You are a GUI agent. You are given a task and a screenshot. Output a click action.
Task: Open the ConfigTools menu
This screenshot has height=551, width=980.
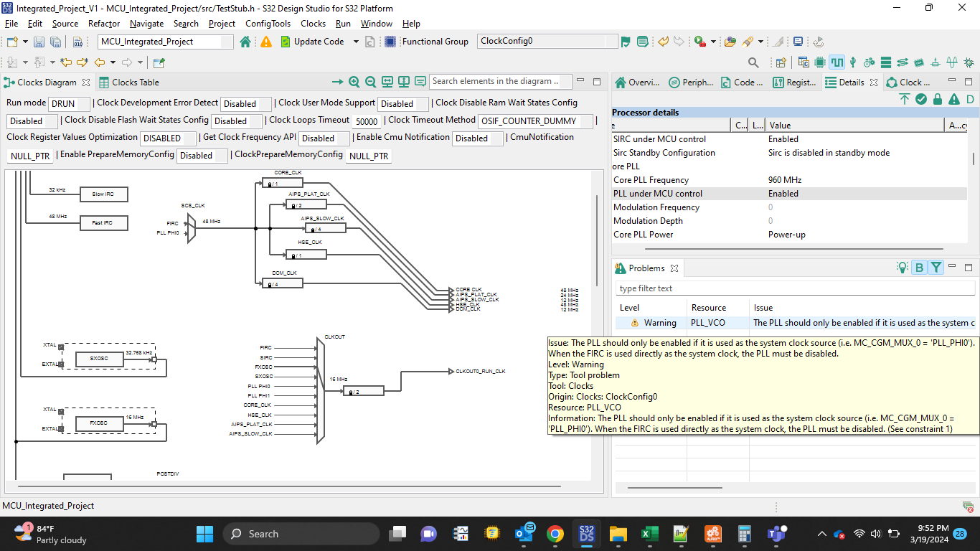pos(268,24)
